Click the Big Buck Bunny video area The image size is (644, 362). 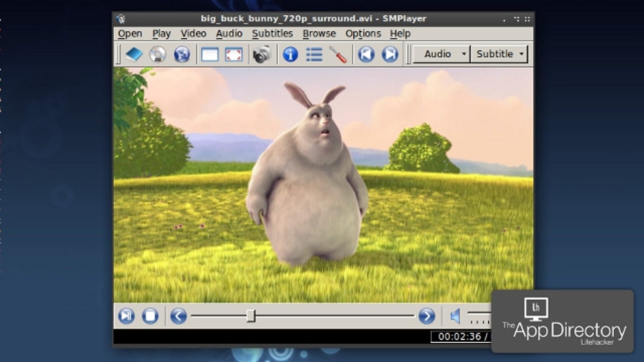[x=323, y=185]
